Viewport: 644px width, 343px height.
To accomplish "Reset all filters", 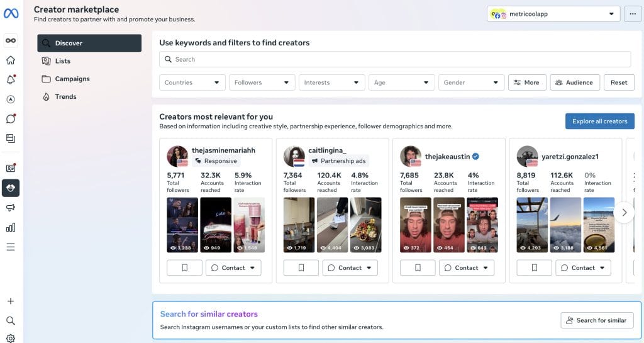I will click(x=619, y=82).
